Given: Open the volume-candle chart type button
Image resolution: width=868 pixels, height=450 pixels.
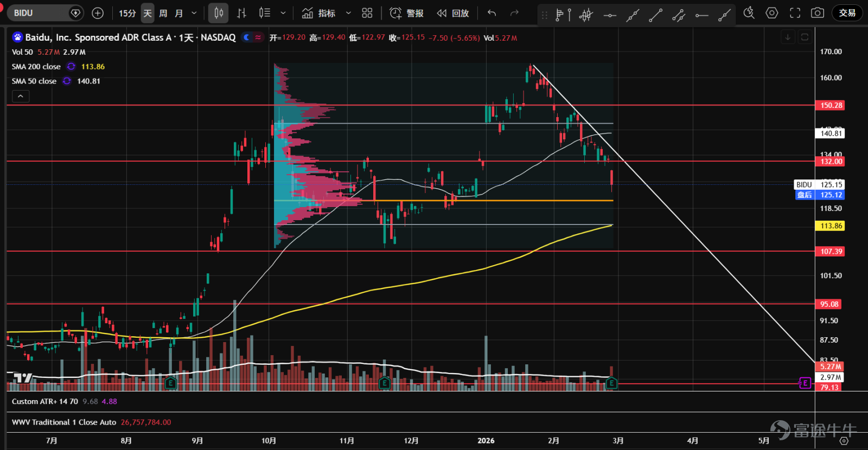Looking at the screenshot, I should click(x=265, y=13).
